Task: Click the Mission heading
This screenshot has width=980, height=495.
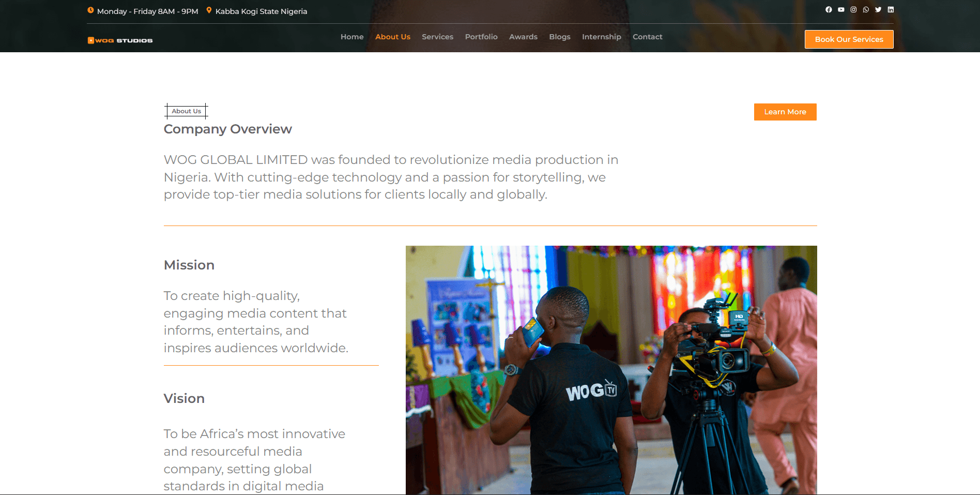Action: point(189,265)
